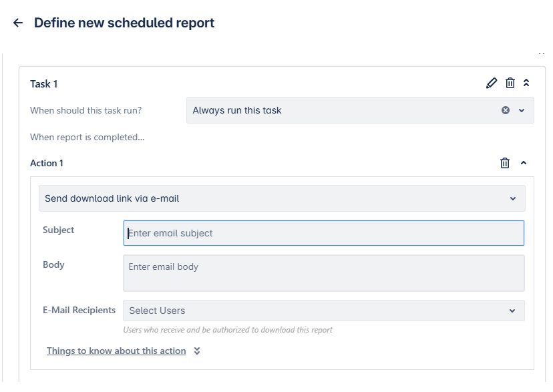
Task: Click into the email Body text area
Action: pyautogui.click(x=324, y=273)
